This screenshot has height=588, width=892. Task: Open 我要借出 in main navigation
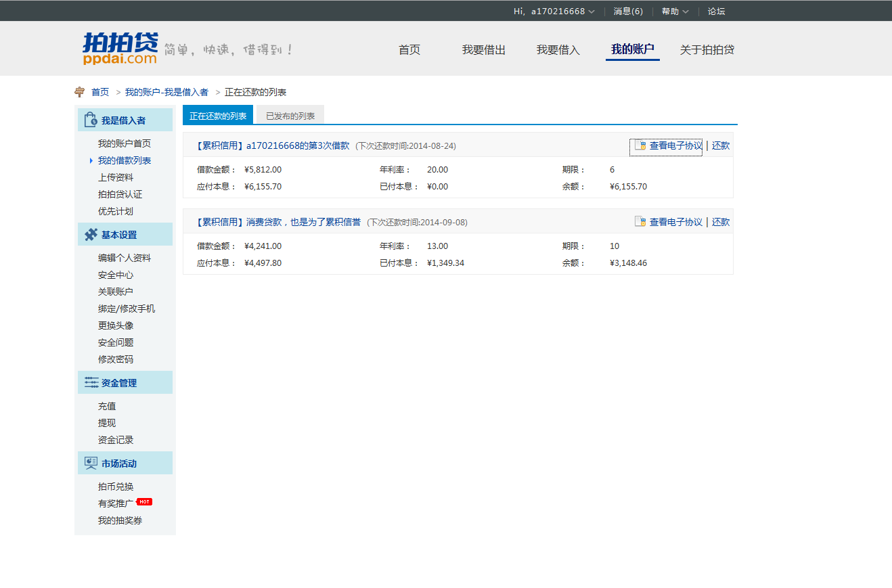coord(483,50)
